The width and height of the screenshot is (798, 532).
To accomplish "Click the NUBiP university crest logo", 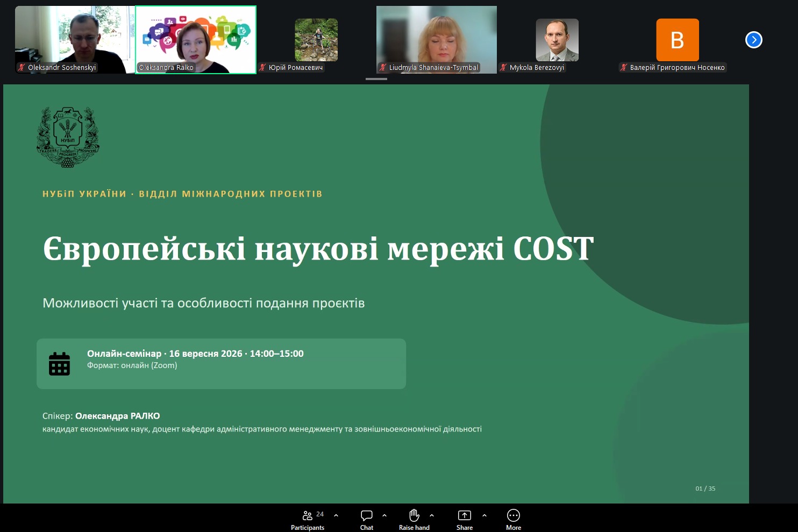I will pyautogui.click(x=68, y=138).
